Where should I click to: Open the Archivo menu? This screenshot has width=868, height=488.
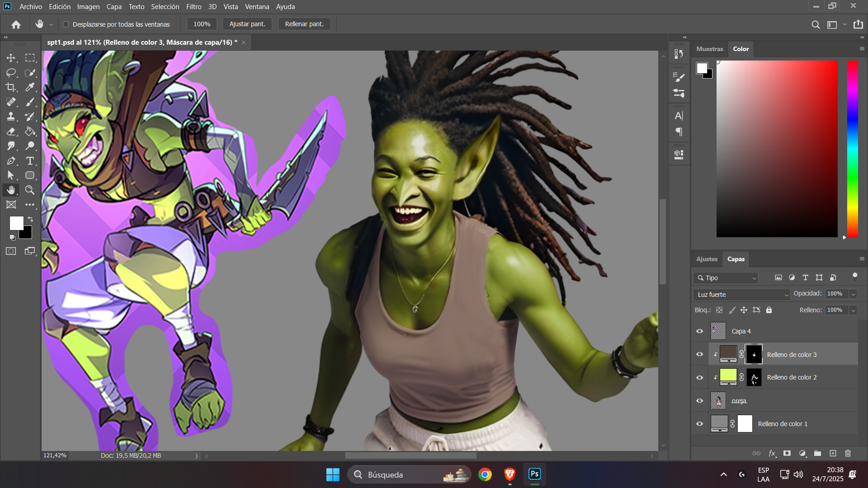[31, 7]
